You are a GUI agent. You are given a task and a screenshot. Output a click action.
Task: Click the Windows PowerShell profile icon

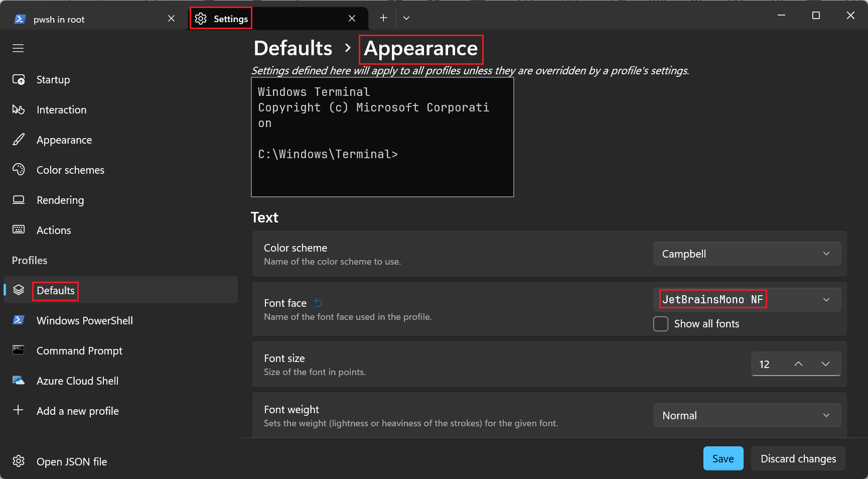tap(19, 320)
